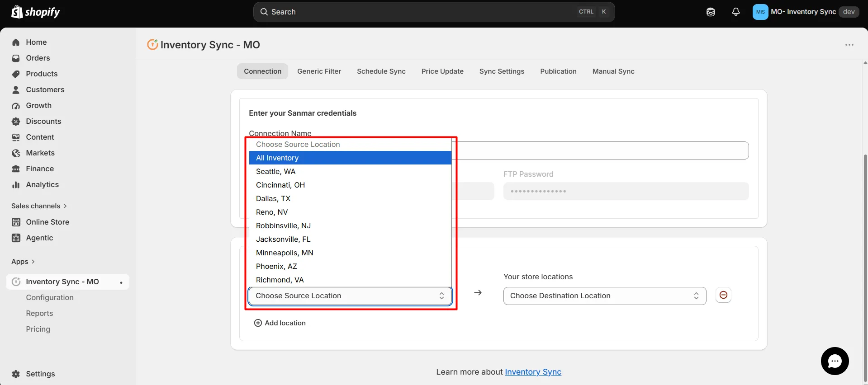Open Customers in sidebar

coord(45,89)
